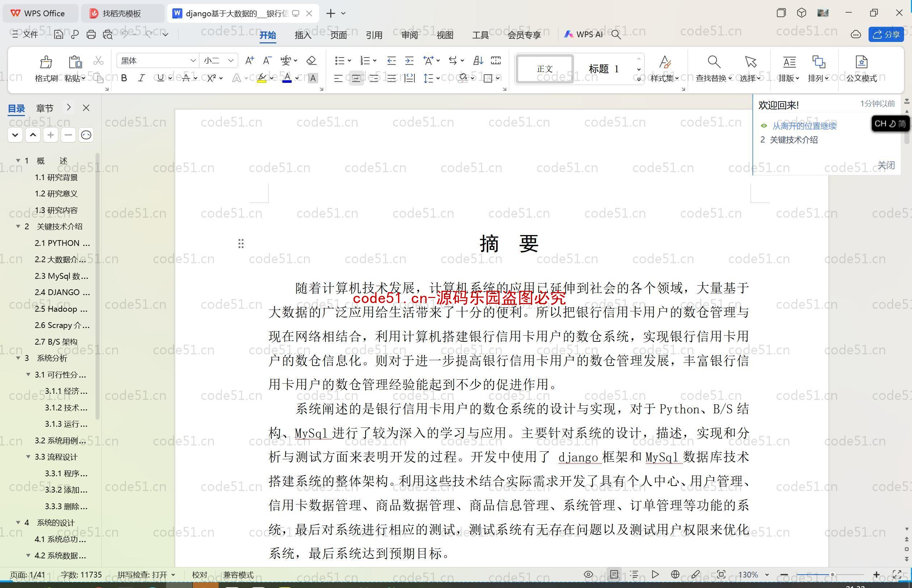912x588 pixels.
Task: Toggle Underline formatting
Action: [x=160, y=78]
